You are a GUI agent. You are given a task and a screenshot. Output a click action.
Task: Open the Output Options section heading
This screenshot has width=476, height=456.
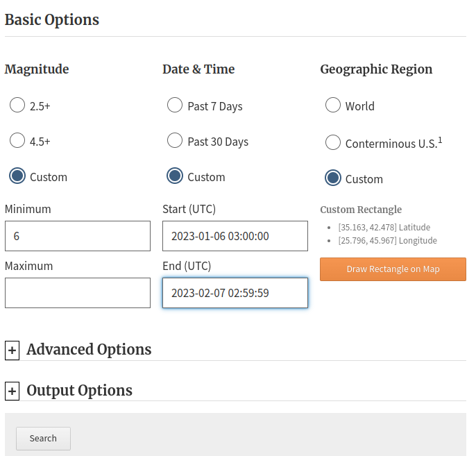point(79,390)
